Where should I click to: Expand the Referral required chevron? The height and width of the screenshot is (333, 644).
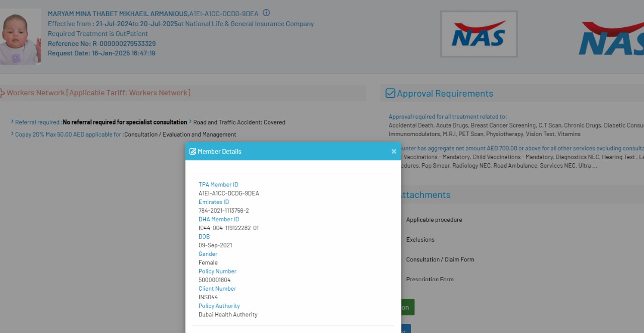[x=12, y=121]
